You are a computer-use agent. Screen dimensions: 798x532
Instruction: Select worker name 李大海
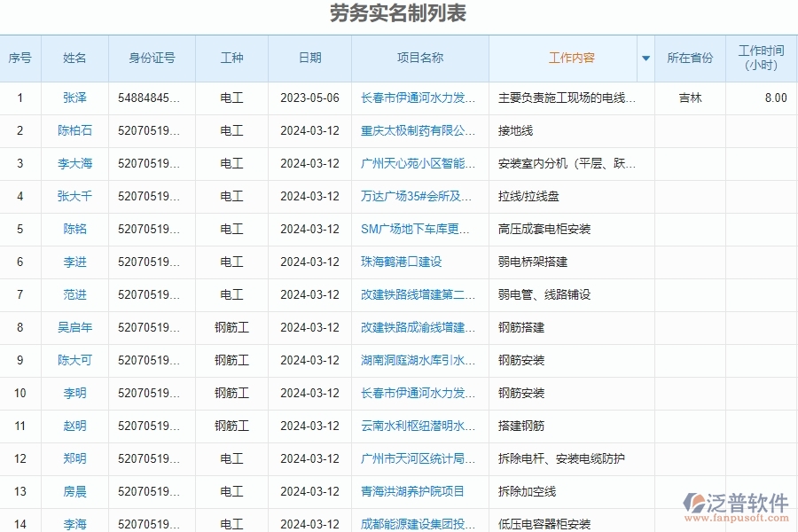[74, 163]
